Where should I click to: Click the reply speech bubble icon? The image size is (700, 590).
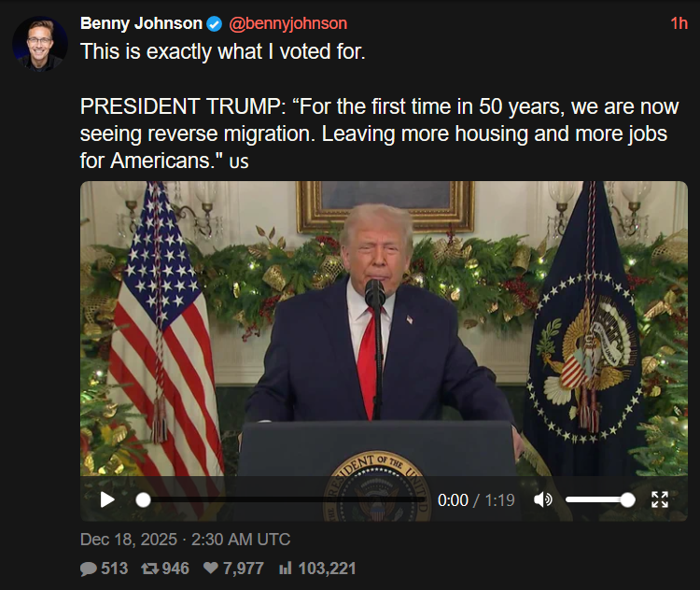coord(89,568)
